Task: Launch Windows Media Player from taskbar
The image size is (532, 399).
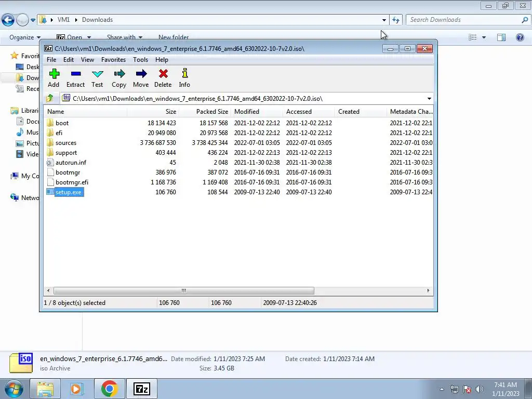Action: [76, 389]
